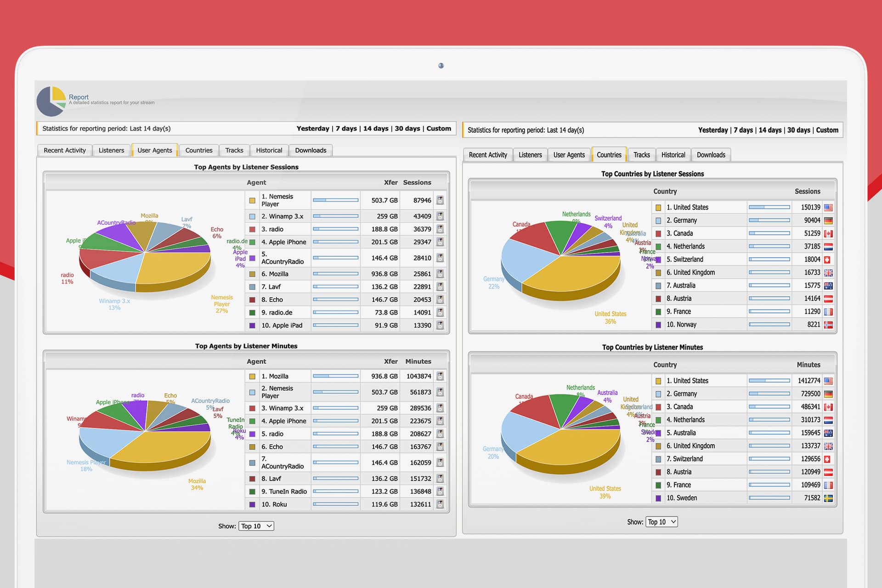Image resolution: width=882 pixels, height=588 pixels.
Task: Open Tracks tab in left panel
Action: point(234,150)
